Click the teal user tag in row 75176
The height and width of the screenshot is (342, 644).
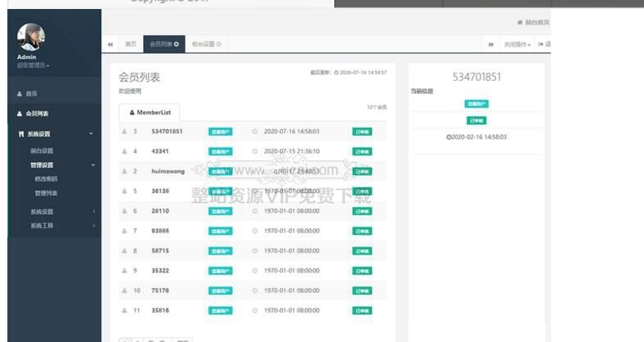221,291
